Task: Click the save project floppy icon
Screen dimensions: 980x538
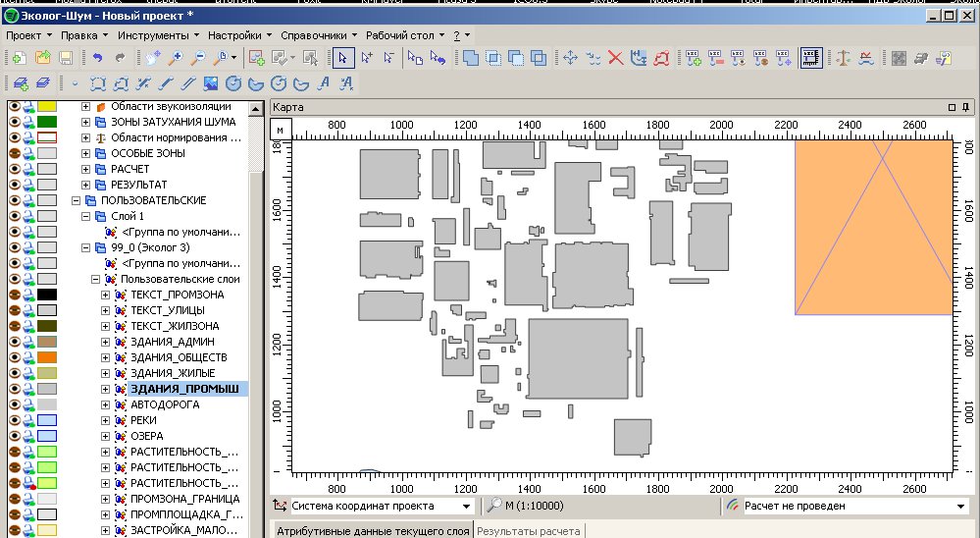Action: (x=66, y=59)
